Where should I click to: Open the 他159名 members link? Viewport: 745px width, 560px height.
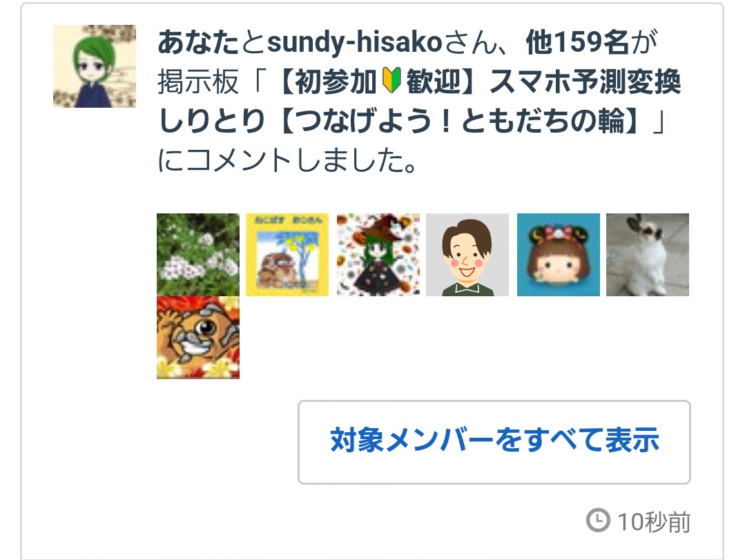(x=578, y=42)
